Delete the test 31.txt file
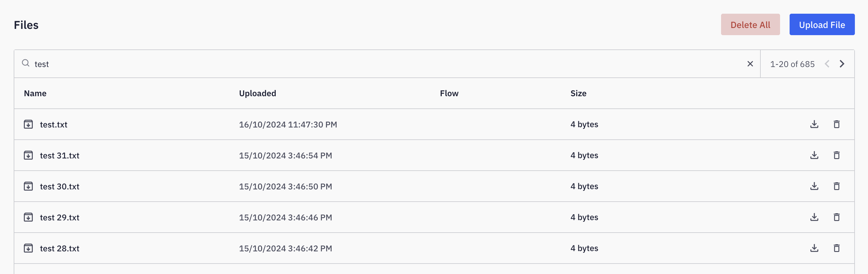Viewport: 868px width, 274px height. 836,155
